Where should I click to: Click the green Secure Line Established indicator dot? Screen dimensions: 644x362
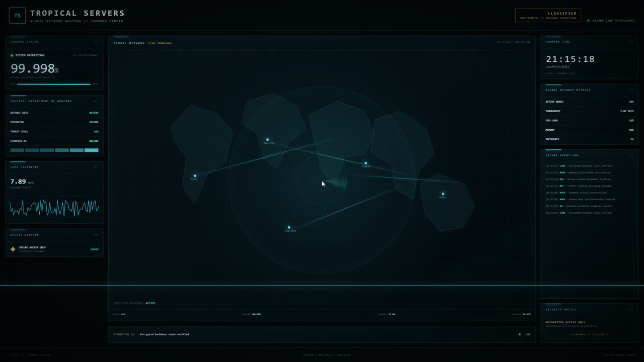pos(588,21)
